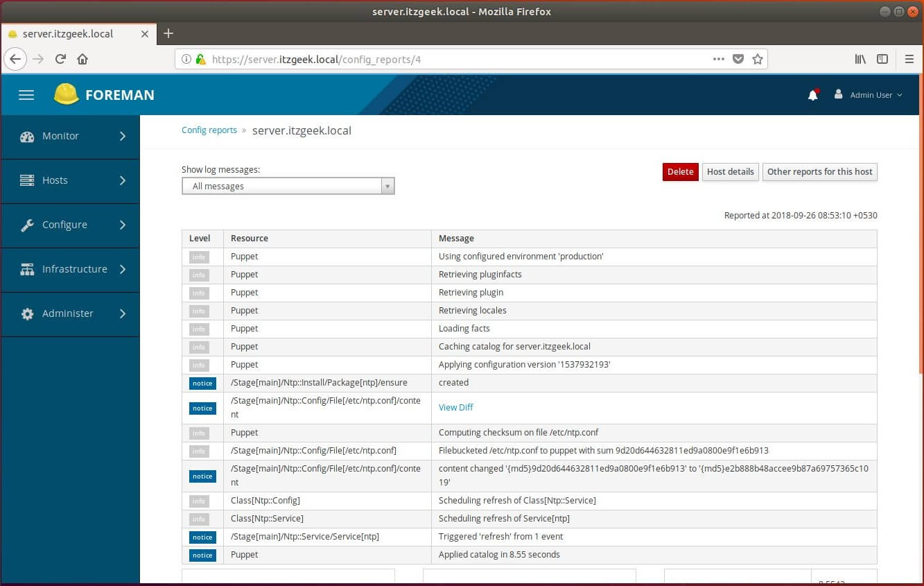924x586 pixels.
Task: Expand the Hosts sidebar menu
Action: point(70,180)
